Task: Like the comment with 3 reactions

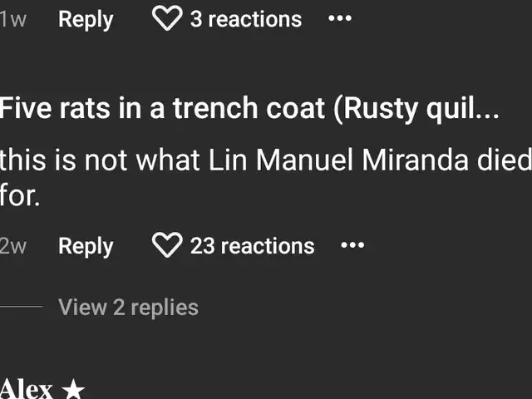Action: [166, 19]
